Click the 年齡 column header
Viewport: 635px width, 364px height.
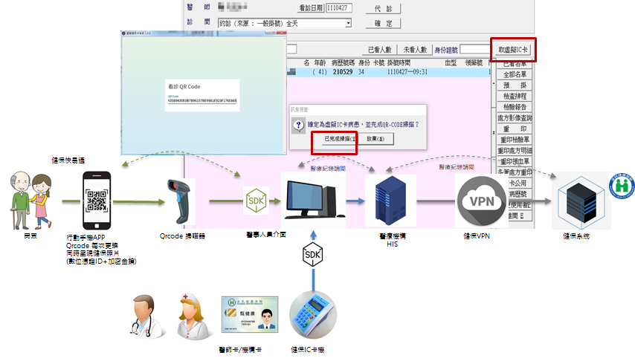pyautogui.click(x=320, y=62)
